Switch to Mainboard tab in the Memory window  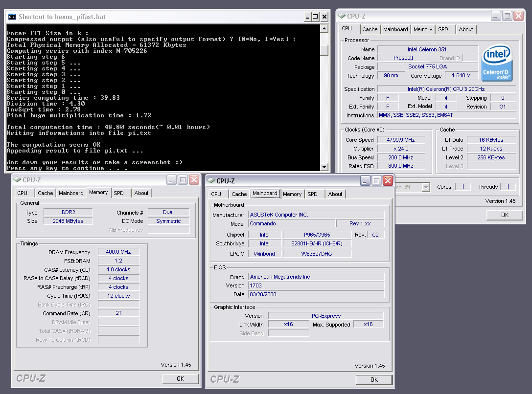pyautogui.click(x=71, y=193)
